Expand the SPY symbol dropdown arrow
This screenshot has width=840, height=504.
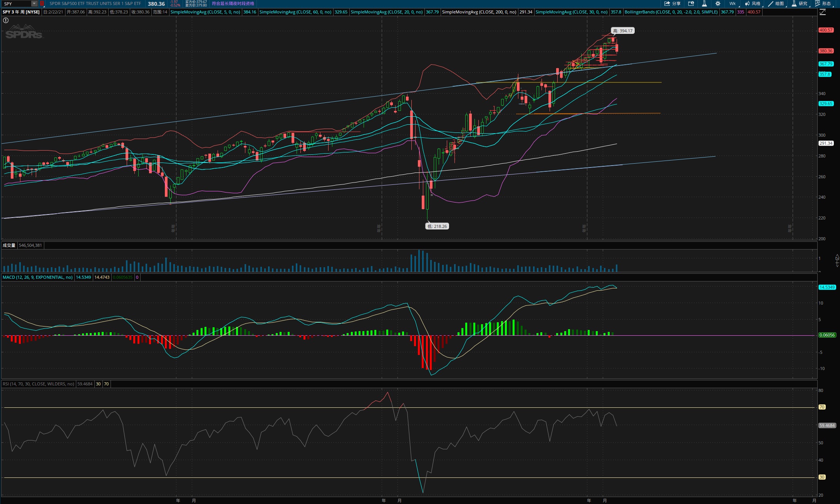pos(34,3)
